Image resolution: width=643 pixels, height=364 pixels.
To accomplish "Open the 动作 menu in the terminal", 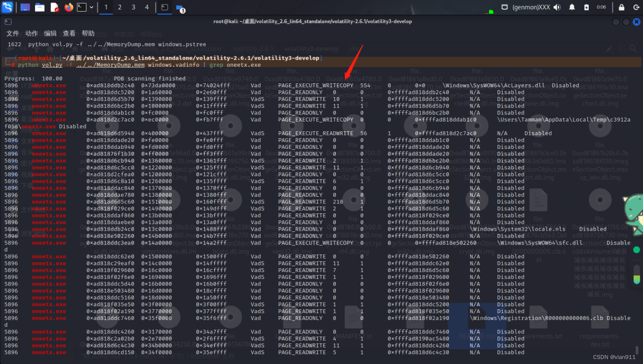I will 31,34.
